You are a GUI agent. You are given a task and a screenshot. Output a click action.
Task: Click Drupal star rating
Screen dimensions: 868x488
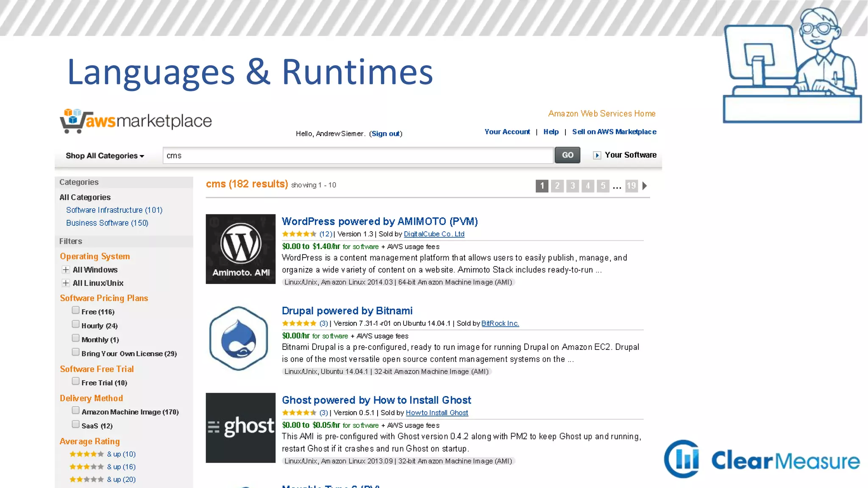pos(299,323)
